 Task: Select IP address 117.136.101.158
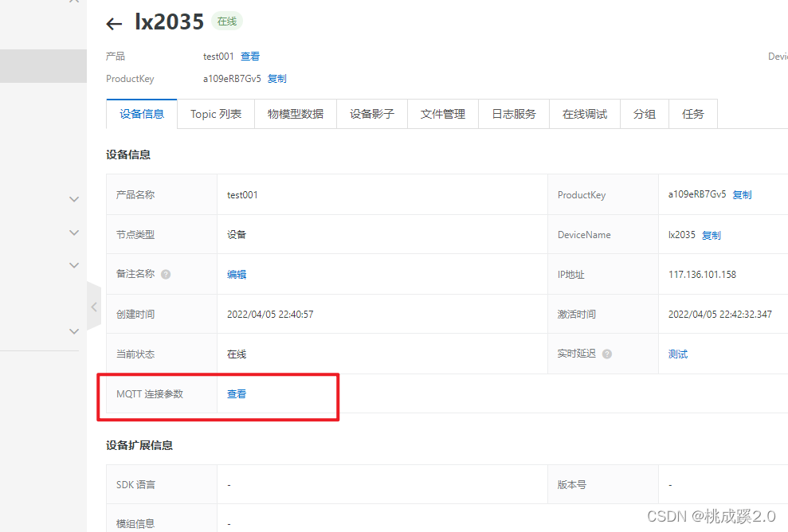702,274
